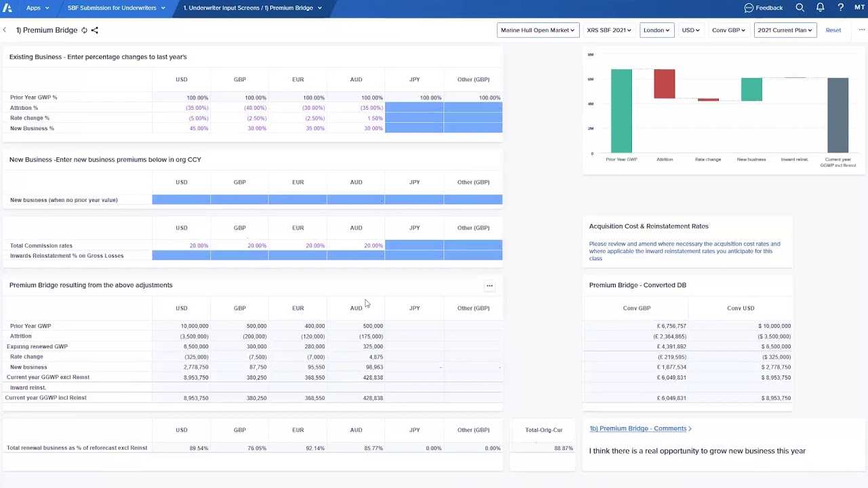Screen dimensions: 868x488
Task: Open MT user profile avatar
Action: (x=859, y=8)
